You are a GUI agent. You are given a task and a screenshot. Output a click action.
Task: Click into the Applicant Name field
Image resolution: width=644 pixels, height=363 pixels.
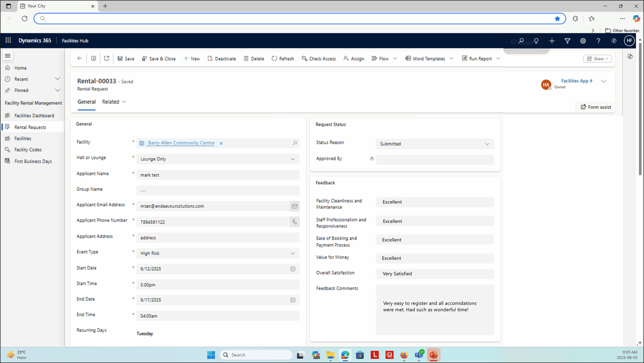pos(218,175)
